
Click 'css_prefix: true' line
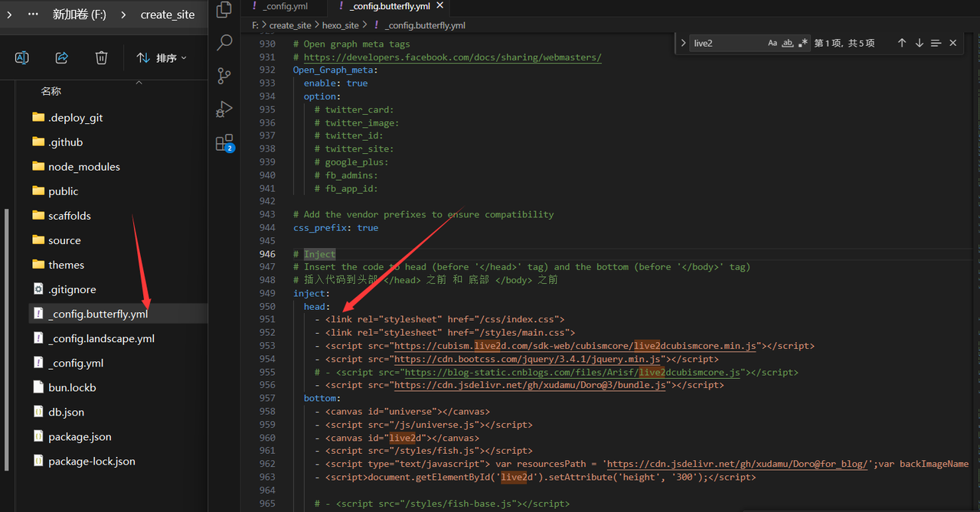click(x=335, y=227)
